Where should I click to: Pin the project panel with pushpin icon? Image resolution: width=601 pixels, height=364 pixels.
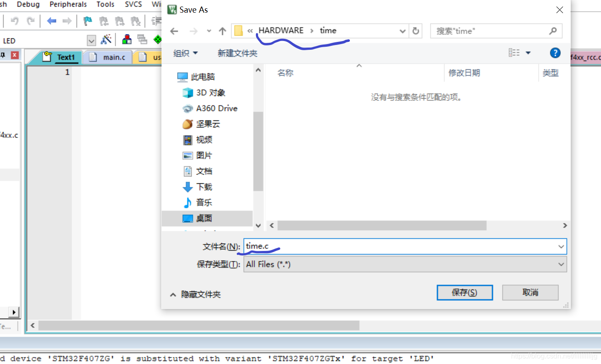pos(3,55)
